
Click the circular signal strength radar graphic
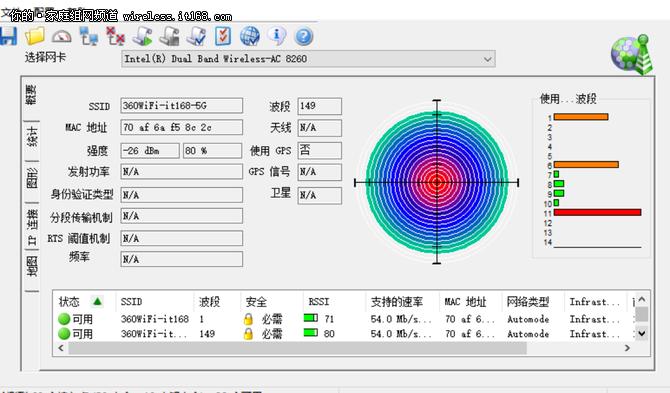[x=437, y=182]
